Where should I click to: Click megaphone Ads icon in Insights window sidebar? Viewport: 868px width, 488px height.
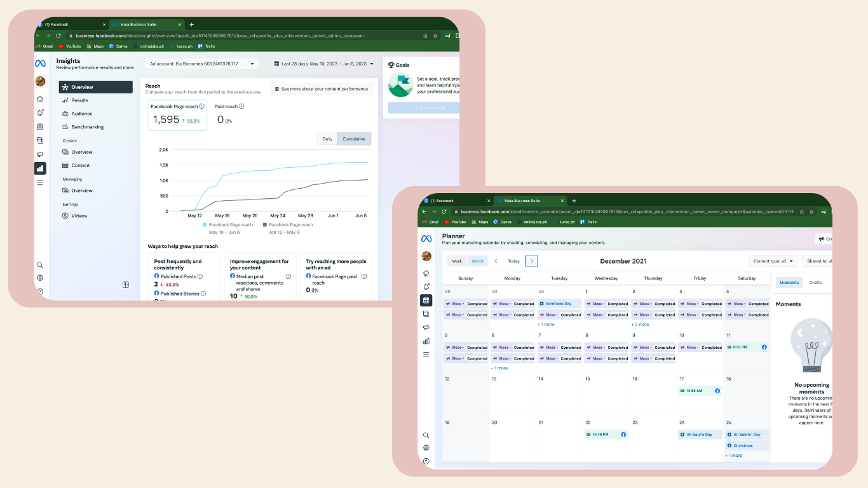coord(40,154)
